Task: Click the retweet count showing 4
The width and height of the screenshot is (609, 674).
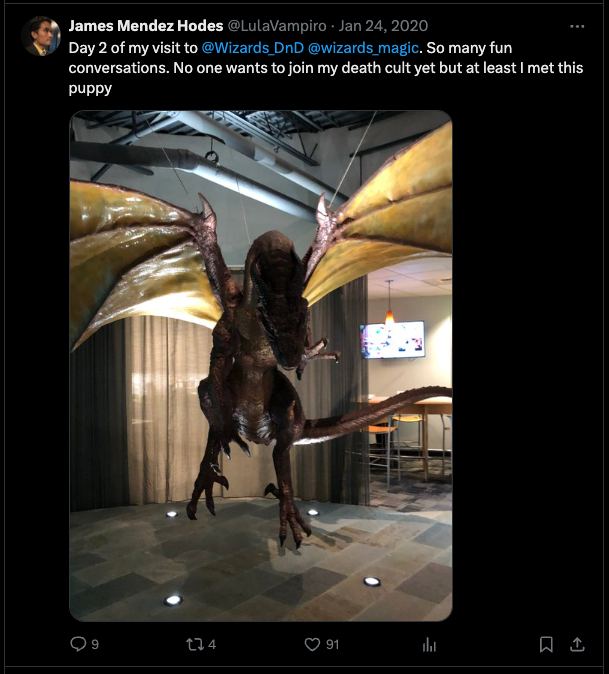Action: point(211,645)
